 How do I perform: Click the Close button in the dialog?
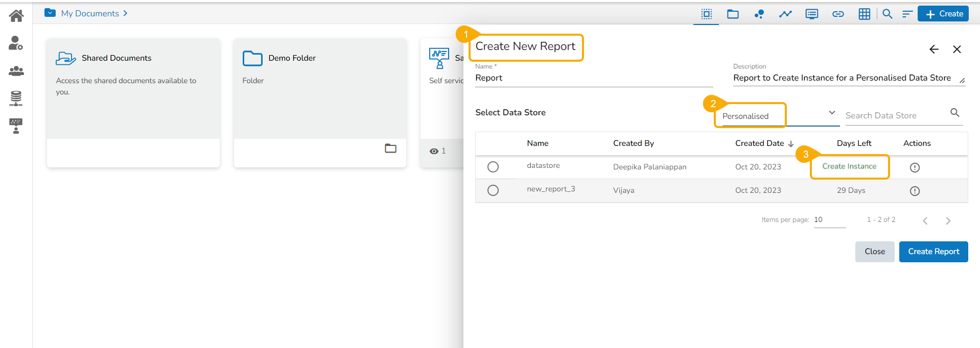[x=874, y=252]
